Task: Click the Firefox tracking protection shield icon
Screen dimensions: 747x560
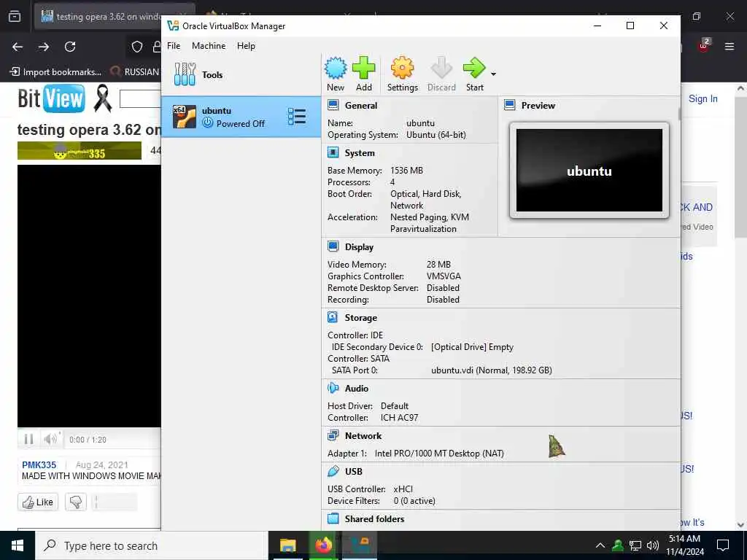Action: coord(137,47)
